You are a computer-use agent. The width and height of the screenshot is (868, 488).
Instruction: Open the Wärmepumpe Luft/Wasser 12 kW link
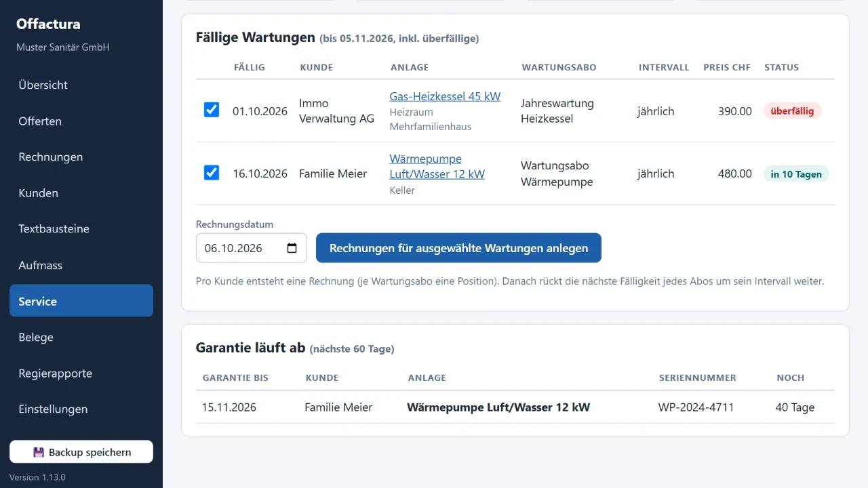pyautogui.click(x=437, y=166)
